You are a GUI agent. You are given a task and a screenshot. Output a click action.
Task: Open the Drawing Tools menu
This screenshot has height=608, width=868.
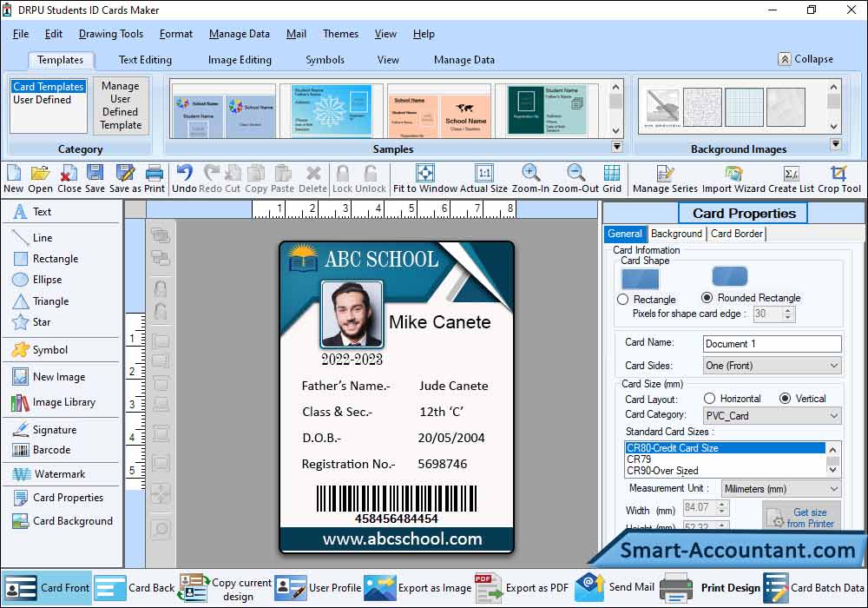click(x=111, y=34)
